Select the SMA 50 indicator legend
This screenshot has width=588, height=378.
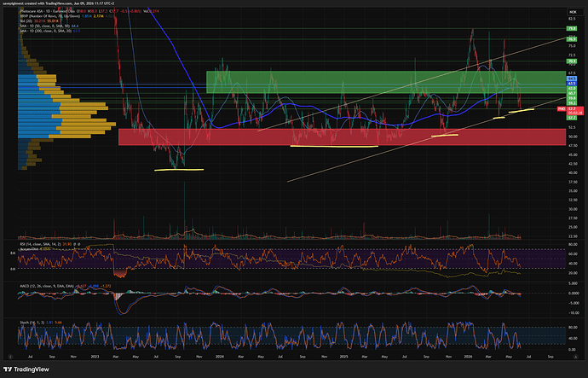click(x=49, y=26)
